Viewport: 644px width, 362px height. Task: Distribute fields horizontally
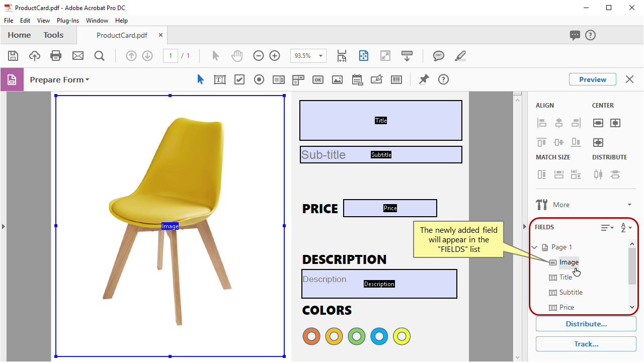[598, 174]
